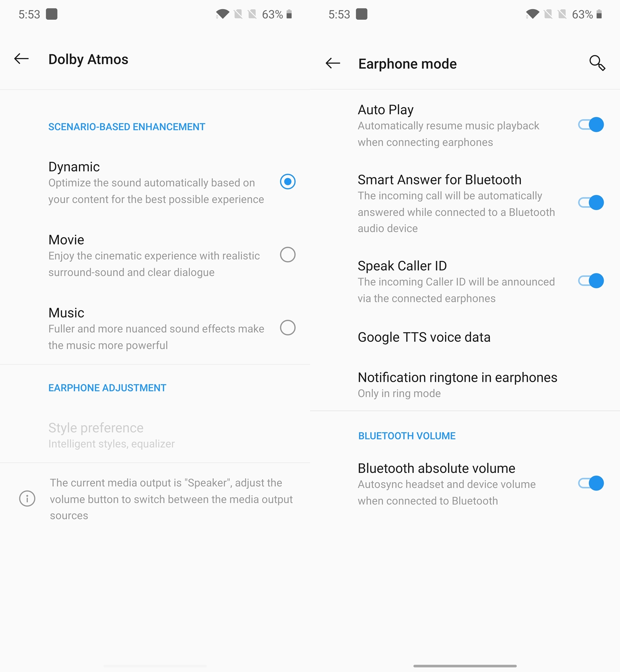Tap the battery icon on the right status bar
620x672 pixels.
599,14
